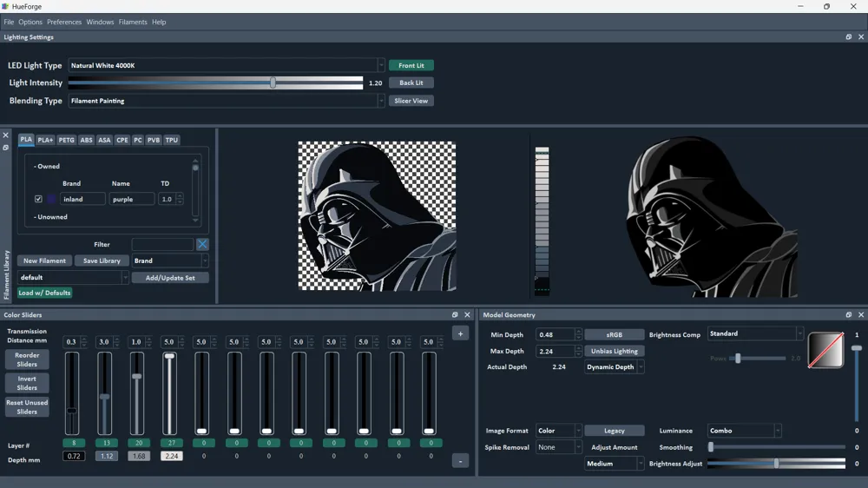Click Load w/ Defaults button
The width and height of the screenshot is (868, 488).
click(x=44, y=293)
